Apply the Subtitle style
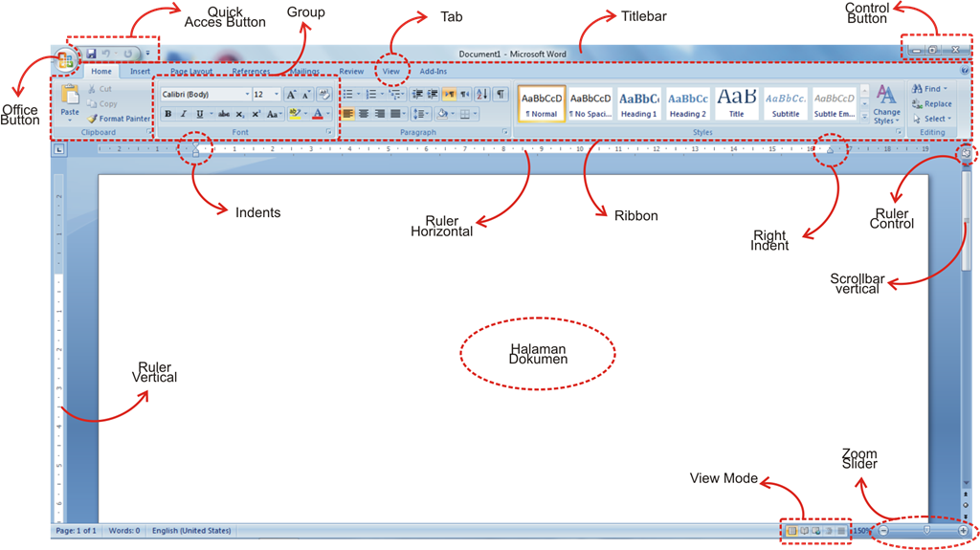 [786, 103]
